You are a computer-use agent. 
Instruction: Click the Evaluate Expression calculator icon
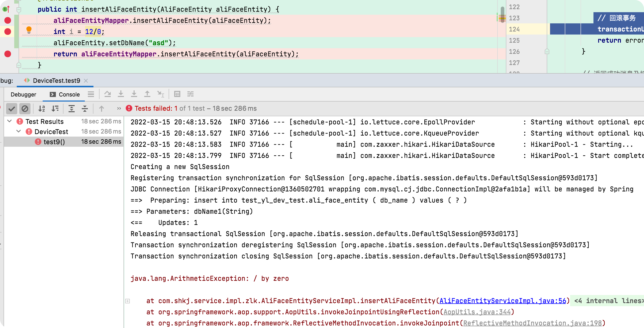coord(177,94)
